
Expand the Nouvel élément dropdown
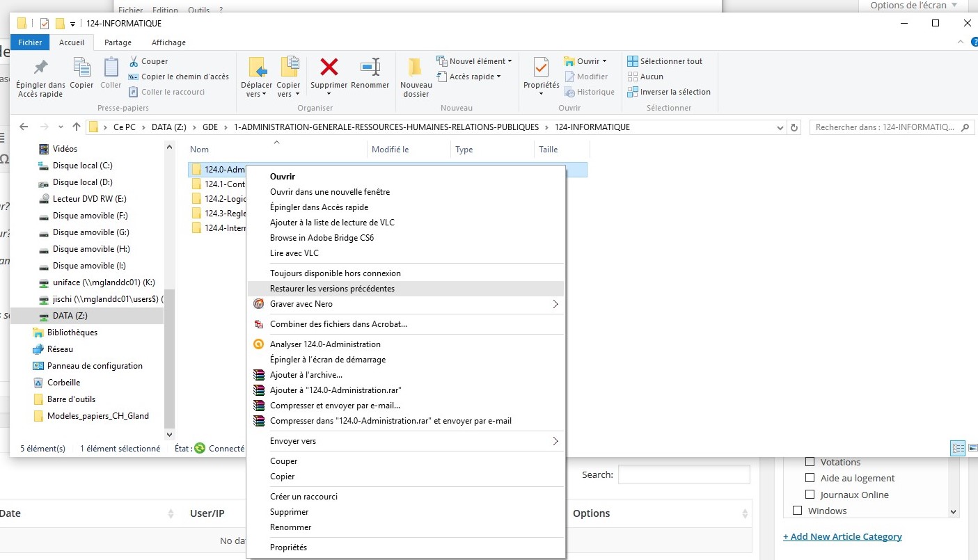[510, 61]
